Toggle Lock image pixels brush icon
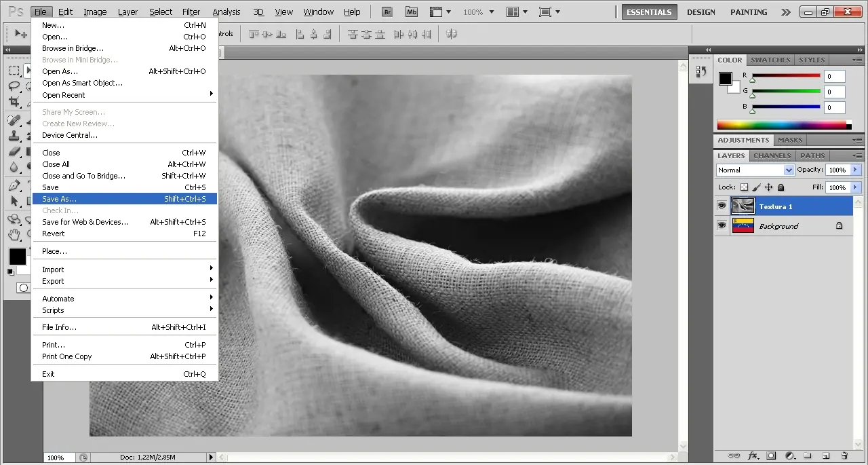The height and width of the screenshot is (465, 868). click(x=757, y=187)
